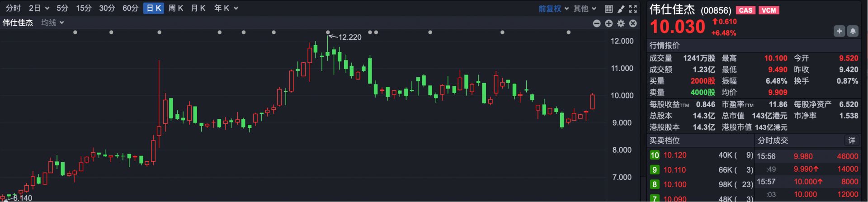Viewport: 868px width, 202px height.
Task: Select sell level 10 price 10.120
Action: coord(675,155)
